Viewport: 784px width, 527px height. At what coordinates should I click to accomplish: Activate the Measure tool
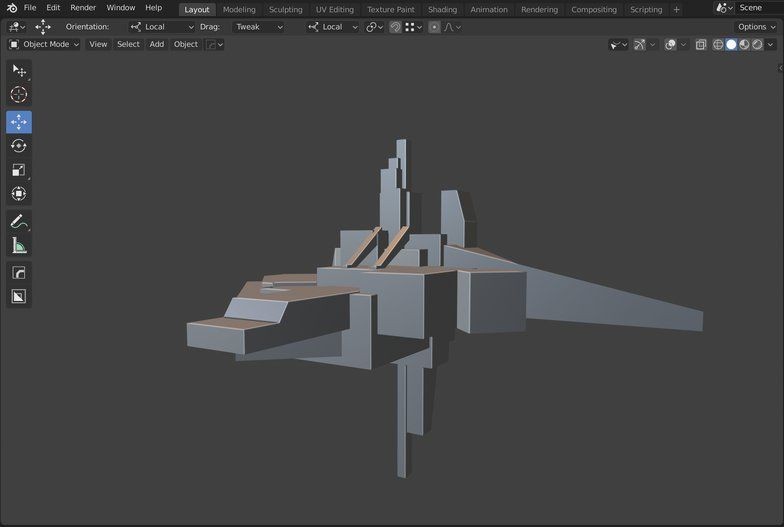click(18, 245)
